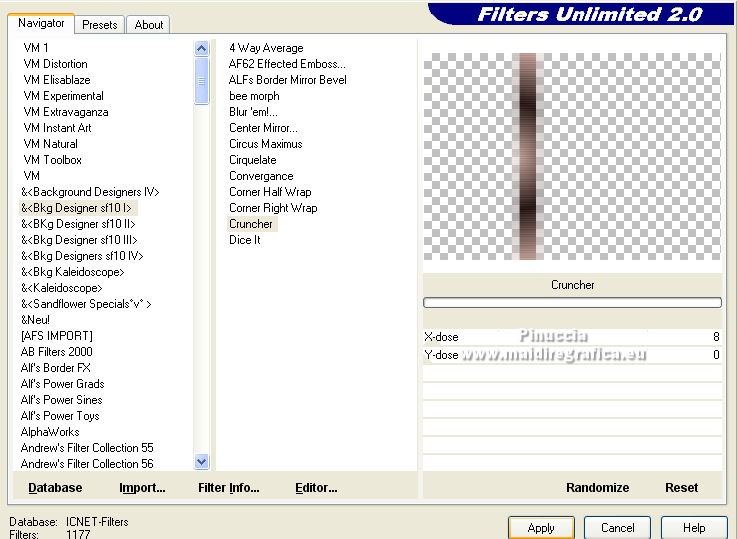Image resolution: width=737 pixels, height=539 pixels.
Task: Select VM Extravaganza category
Action: coord(66,111)
